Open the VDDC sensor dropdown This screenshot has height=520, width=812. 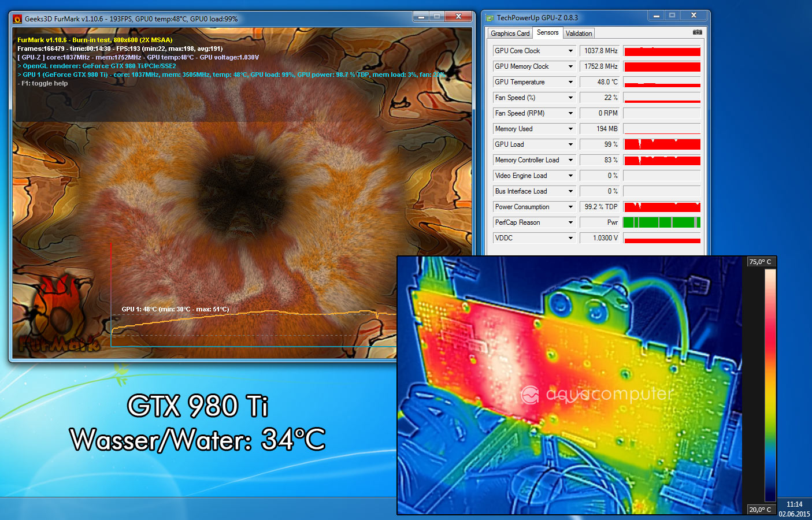570,238
